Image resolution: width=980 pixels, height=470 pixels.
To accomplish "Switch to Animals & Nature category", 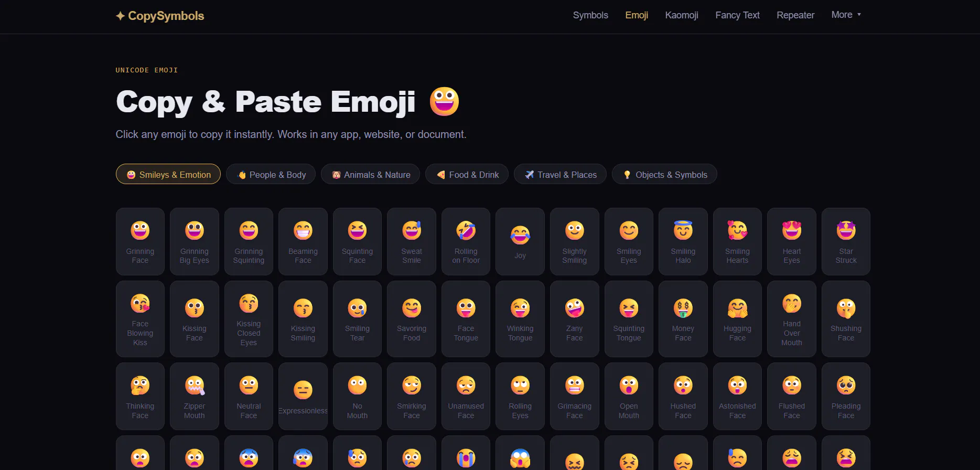I will click(x=370, y=174).
